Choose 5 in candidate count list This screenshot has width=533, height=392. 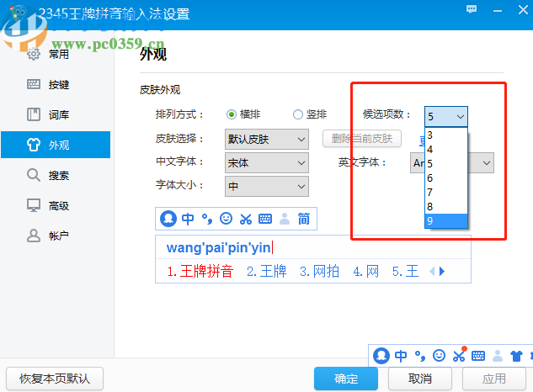point(446,164)
